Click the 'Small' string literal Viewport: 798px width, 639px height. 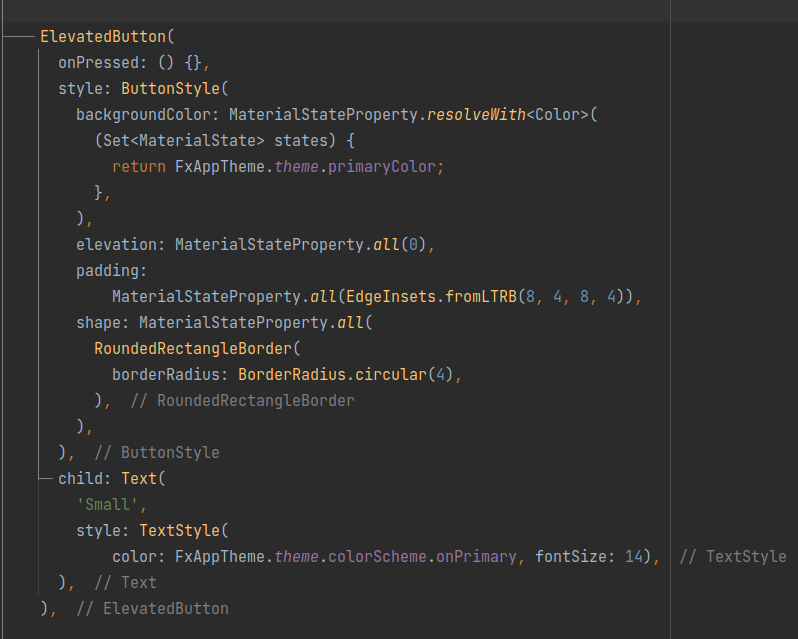coord(107,505)
